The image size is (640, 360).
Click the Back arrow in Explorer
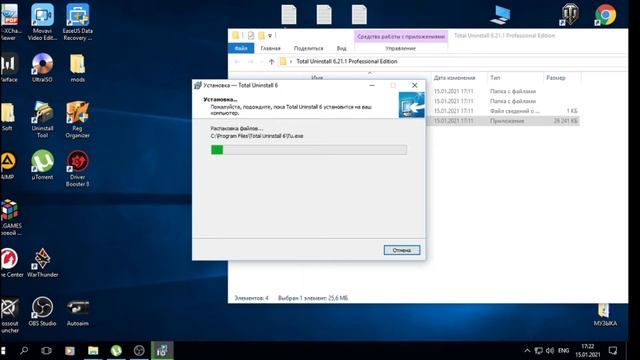[x=237, y=62]
